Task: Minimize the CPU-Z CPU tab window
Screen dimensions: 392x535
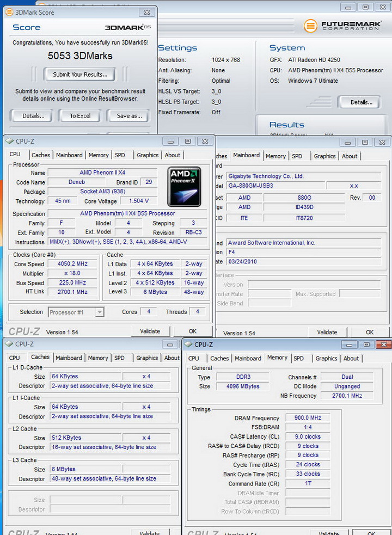Action: [x=170, y=142]
